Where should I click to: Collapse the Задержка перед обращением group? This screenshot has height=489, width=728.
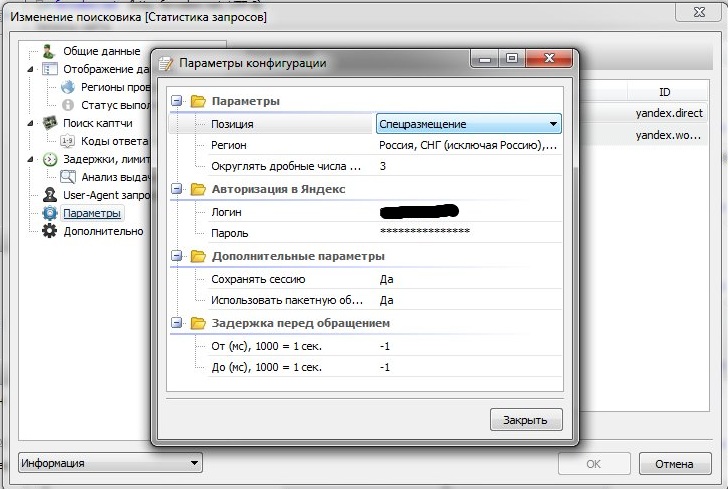[x=177, y=323]
